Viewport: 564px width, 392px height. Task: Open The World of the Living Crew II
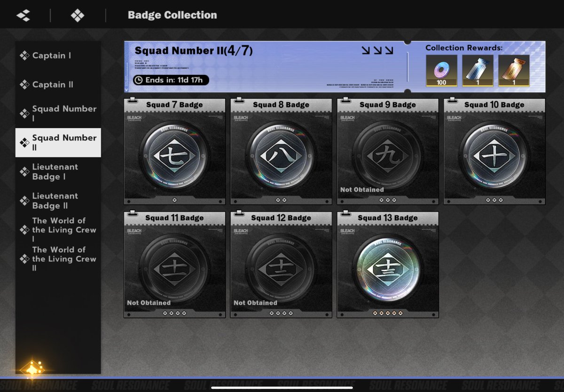58,259
